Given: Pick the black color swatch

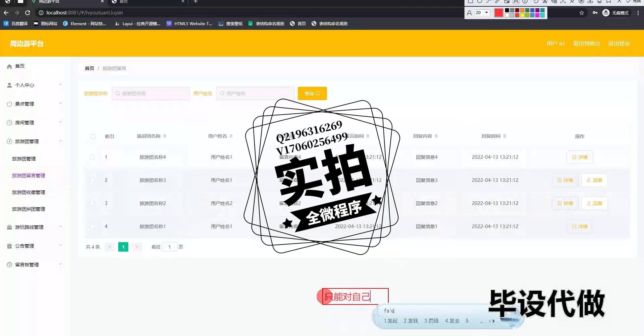Looking at the screenshot, I should pyautogui.click(x=507, y=10).
